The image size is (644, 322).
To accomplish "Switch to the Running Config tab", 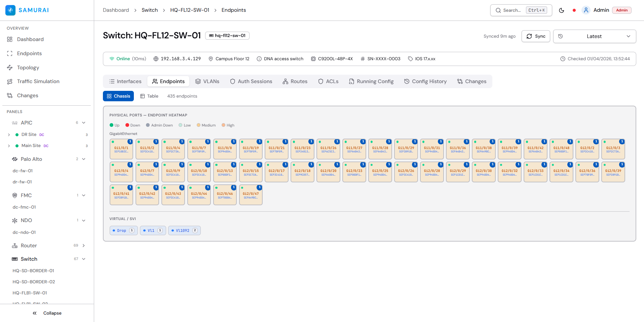I will pos(371,81).
